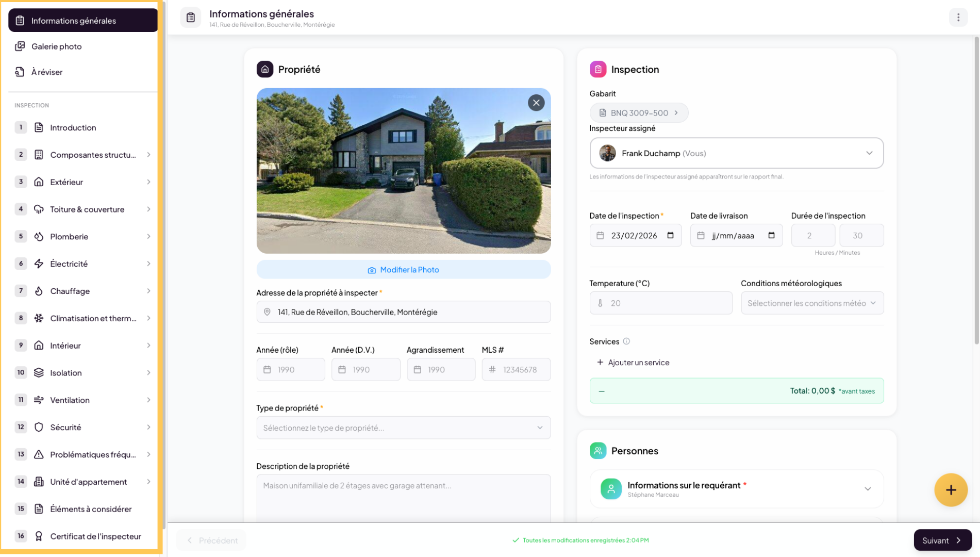Remove the property photo with the X

(x=536, y=103)
